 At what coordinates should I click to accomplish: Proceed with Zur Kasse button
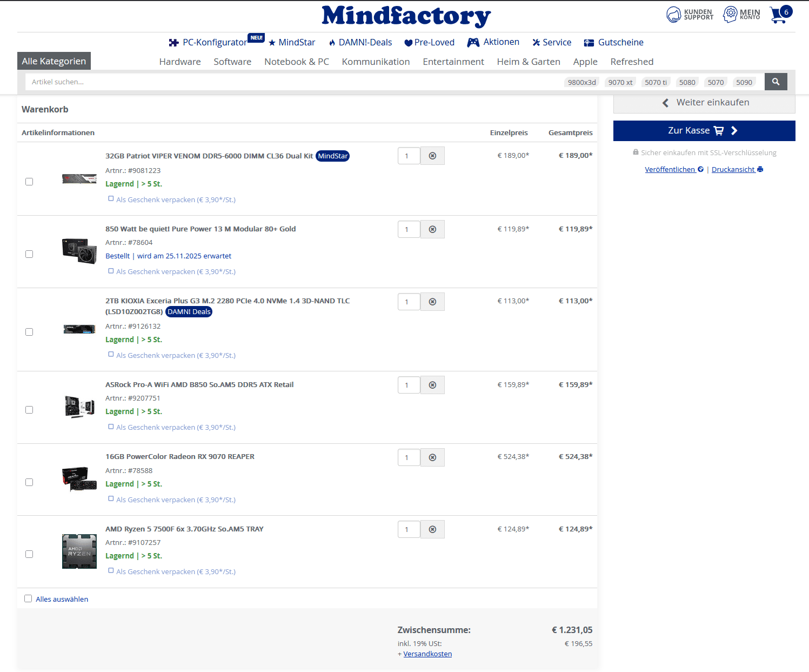click(704, 131)
